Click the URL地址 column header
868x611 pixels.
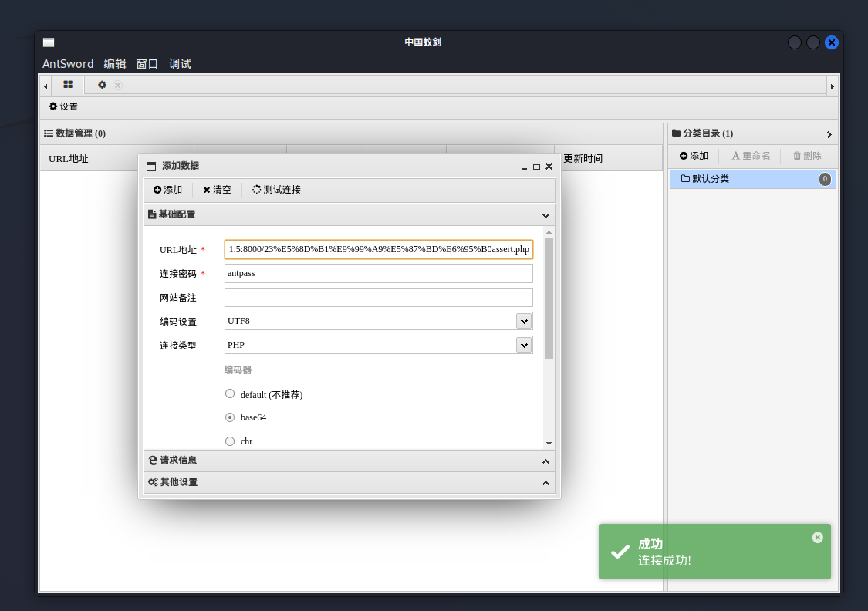click(68, 159)
